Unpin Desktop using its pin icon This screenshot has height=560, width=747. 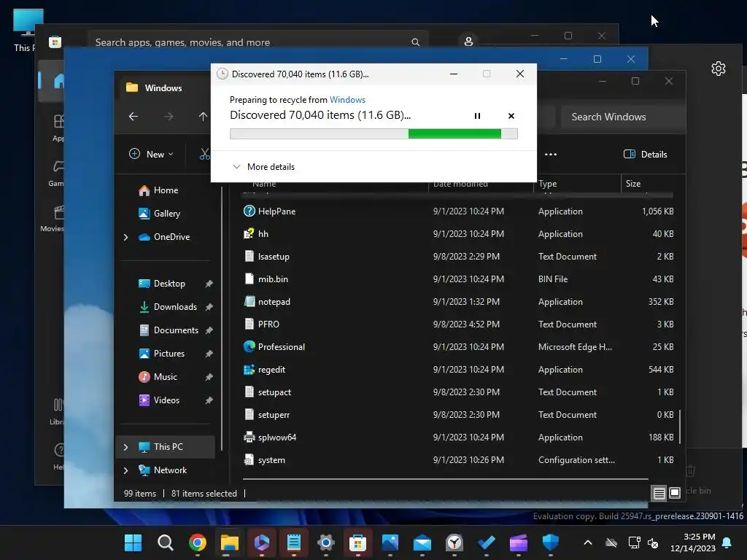pyautogui.click(x=209, y=284)
